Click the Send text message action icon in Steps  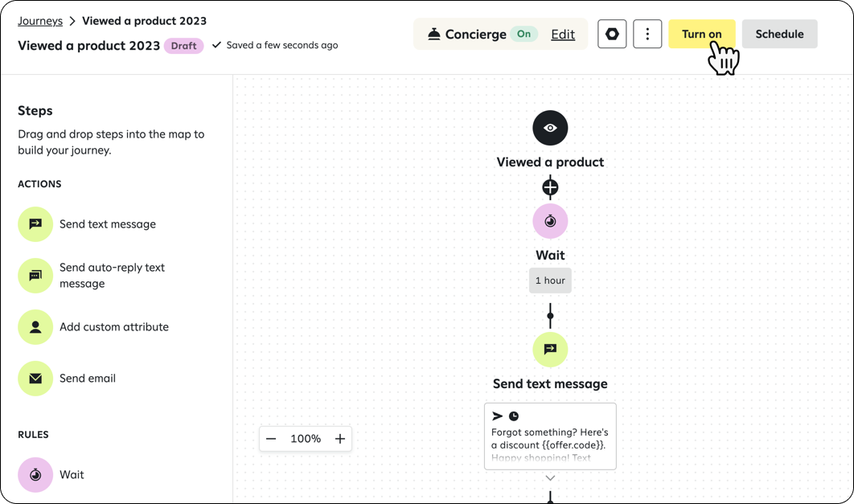[35, 224]
